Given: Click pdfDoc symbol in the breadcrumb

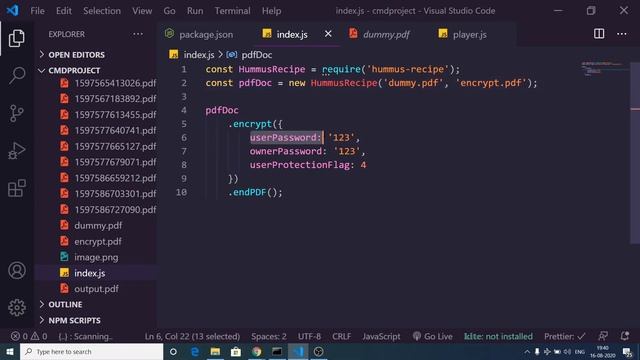Looking at the screenshot, I should tap(256, 55).
